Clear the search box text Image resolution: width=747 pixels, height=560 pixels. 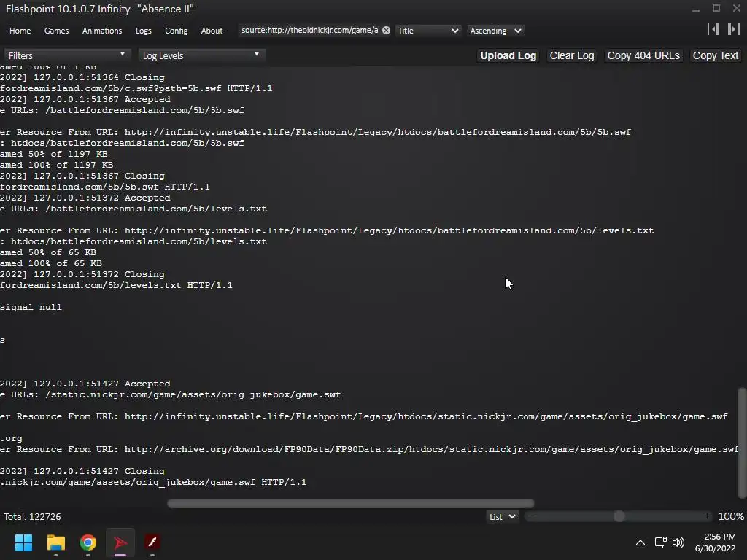coord(387,31)
